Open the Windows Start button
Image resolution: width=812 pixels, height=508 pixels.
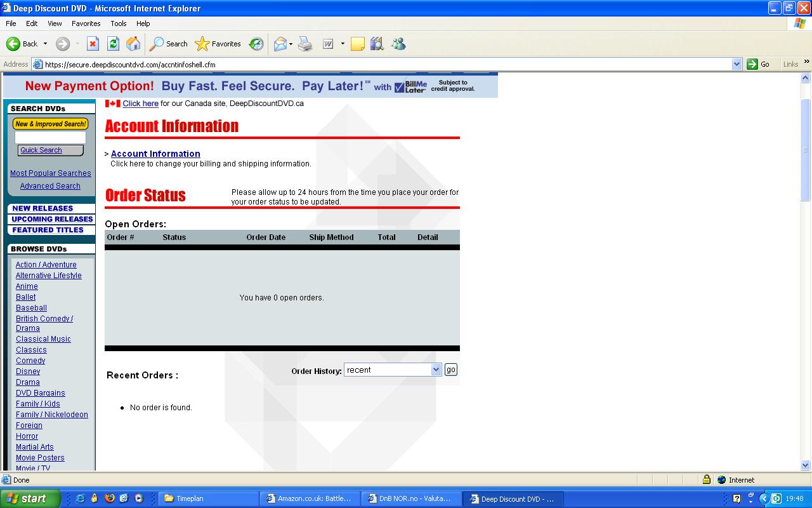(x=30, y=498)
